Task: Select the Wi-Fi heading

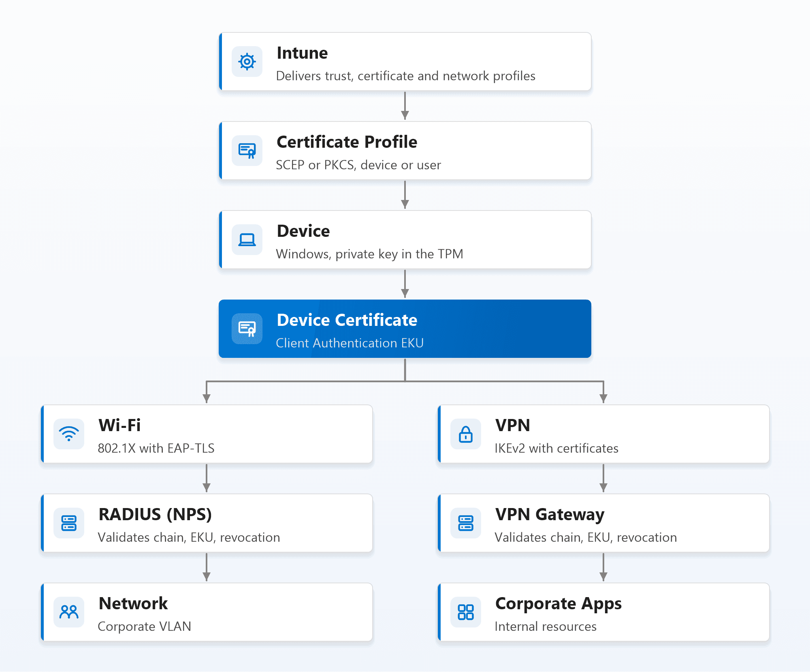Action: [119, 425]
